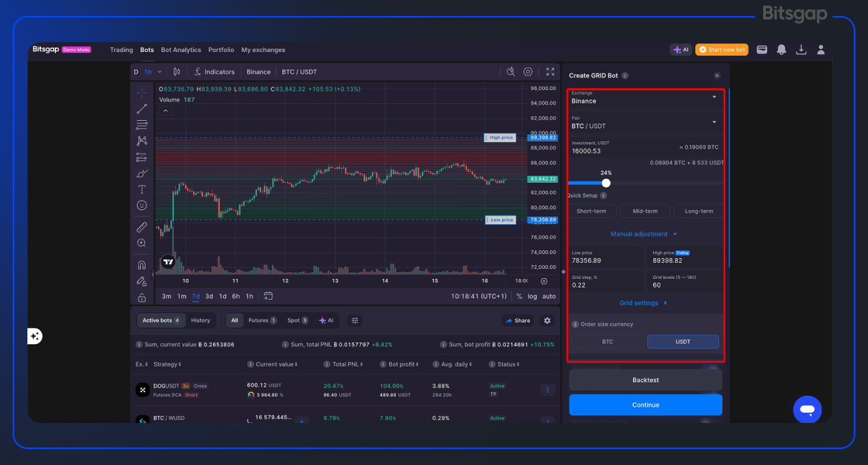Select the text annotation tool

(x=142, y=189)
